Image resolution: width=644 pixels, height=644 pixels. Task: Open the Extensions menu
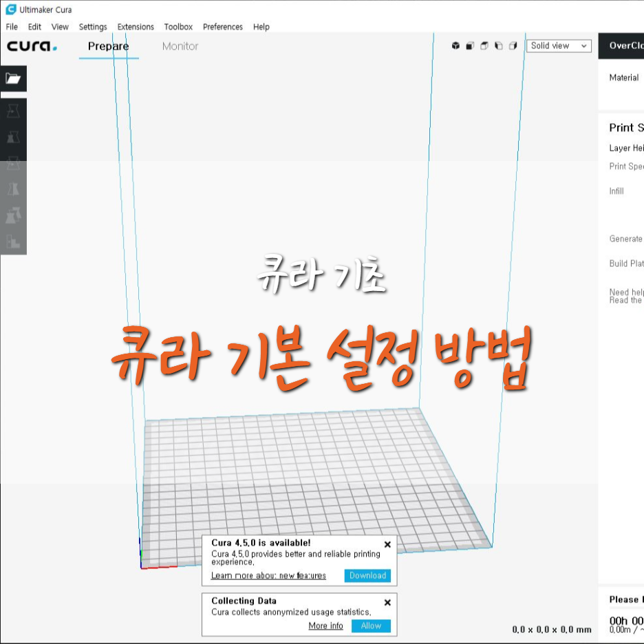[136, 27]
